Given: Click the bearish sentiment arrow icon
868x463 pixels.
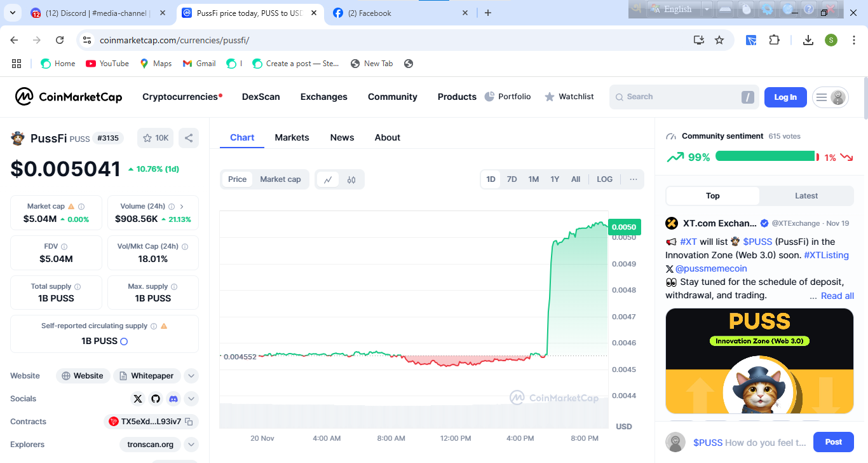Looking at the screenshot, I should coord(846,157).
